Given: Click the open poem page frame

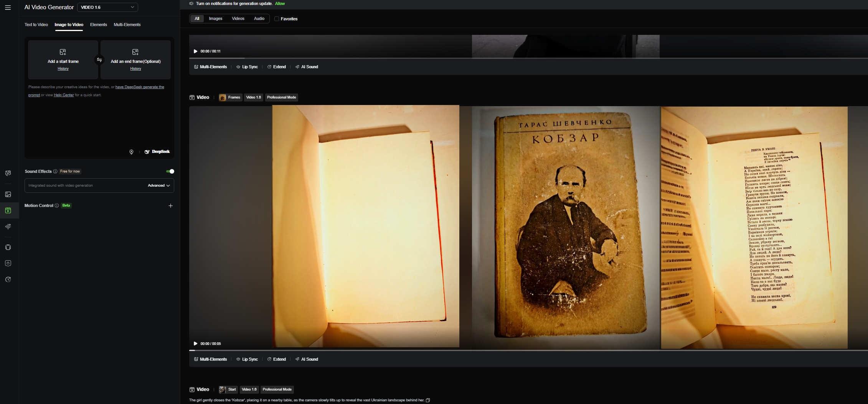Looking at the screenshot, I should click(754, 227).
